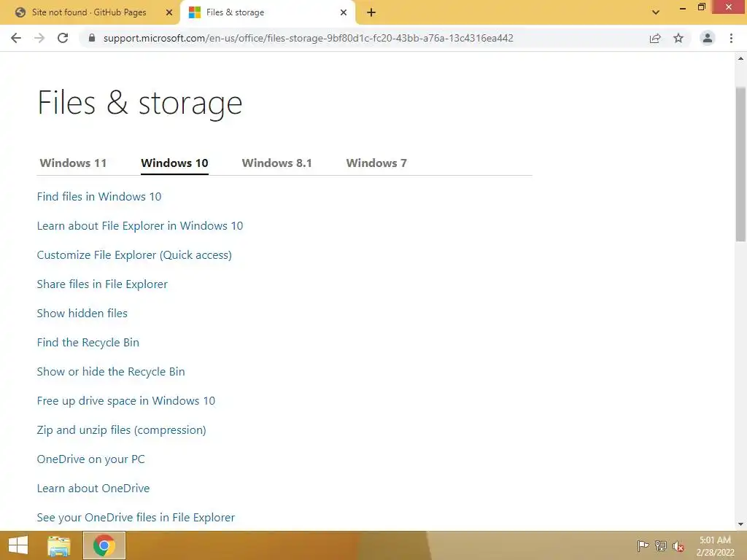
Task: Switch to the Windows 8.1 tab
Action: (276, 163)
